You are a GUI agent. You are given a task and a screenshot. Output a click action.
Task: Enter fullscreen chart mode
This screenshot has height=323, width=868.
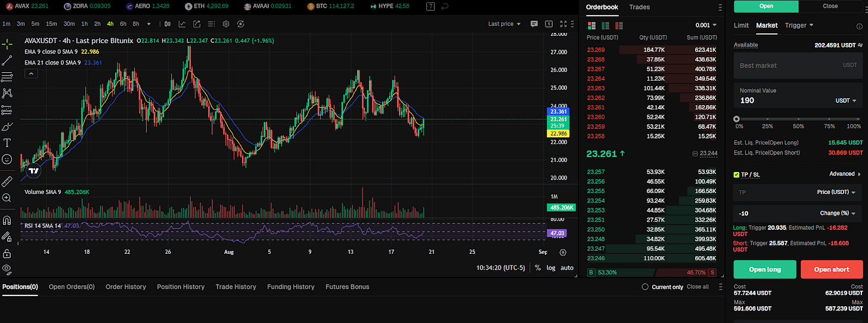(x=564, y=24)
